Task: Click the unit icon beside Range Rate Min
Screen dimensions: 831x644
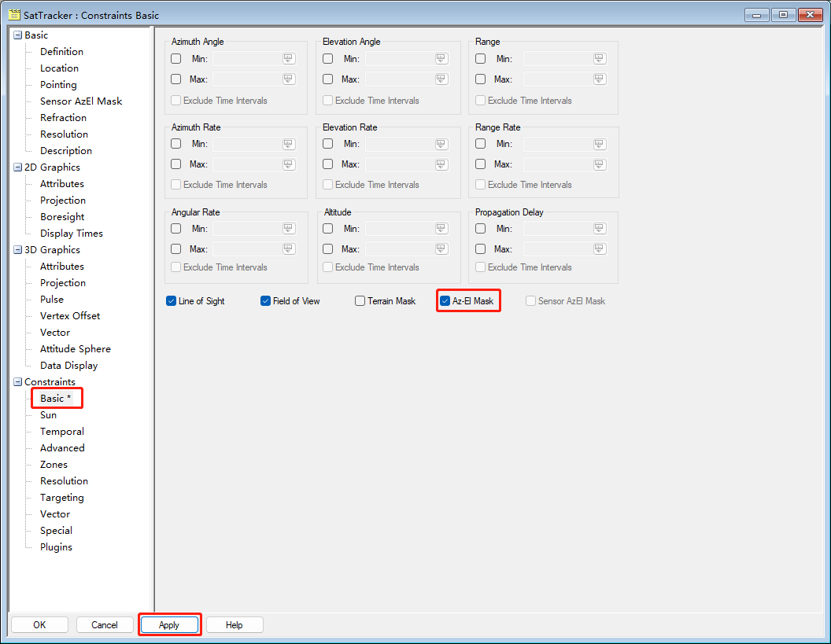Action: click(x=600, y=144)
